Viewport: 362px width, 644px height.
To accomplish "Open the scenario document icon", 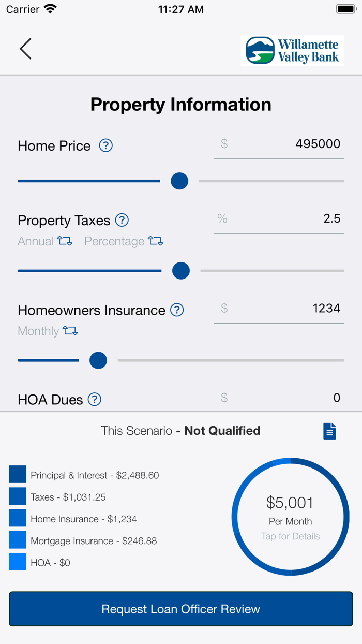I will point(329,431).
